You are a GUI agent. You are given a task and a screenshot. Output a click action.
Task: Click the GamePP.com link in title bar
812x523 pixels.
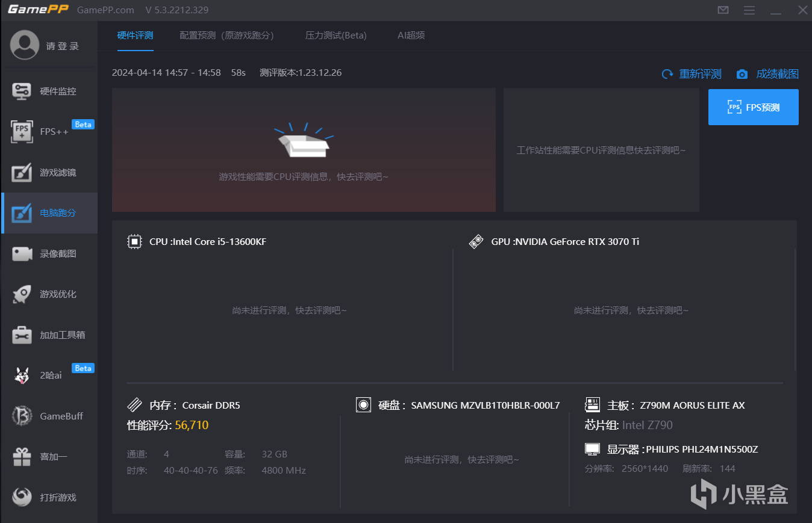coord(106,10)
